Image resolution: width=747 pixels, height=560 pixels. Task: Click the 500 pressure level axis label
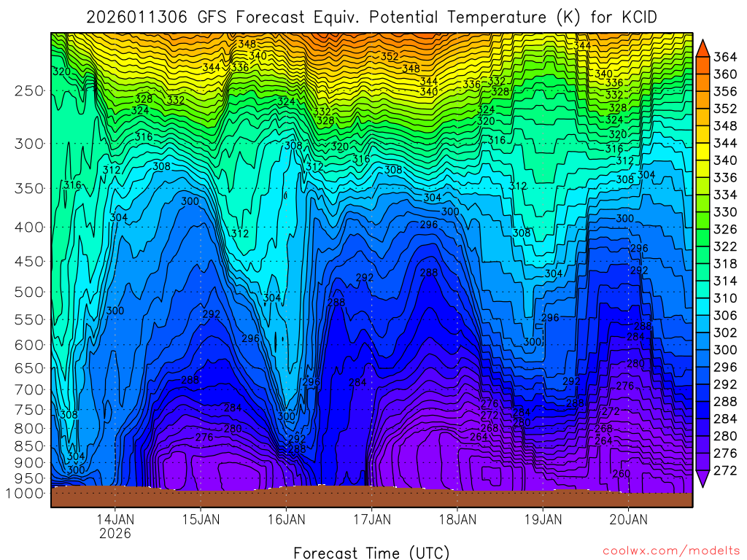29,292
